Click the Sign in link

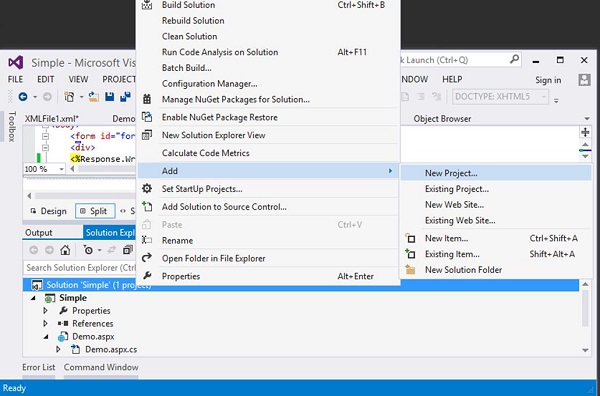(x=548, y=80)
